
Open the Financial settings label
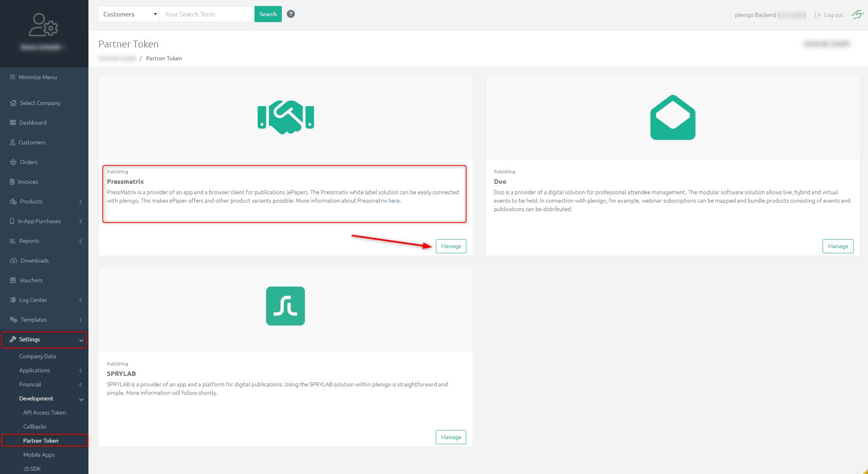tap(30, 384)
